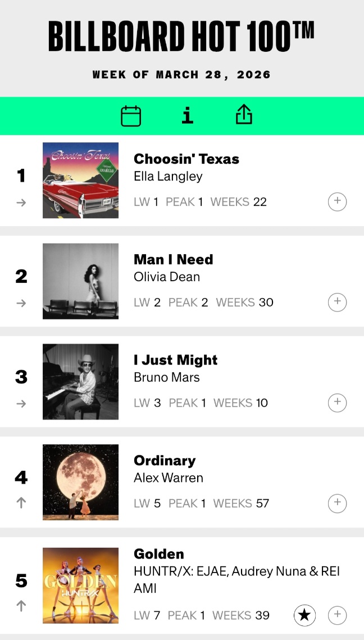Open the Golden HUNTR/X cover art

click(x=80, y=585)
